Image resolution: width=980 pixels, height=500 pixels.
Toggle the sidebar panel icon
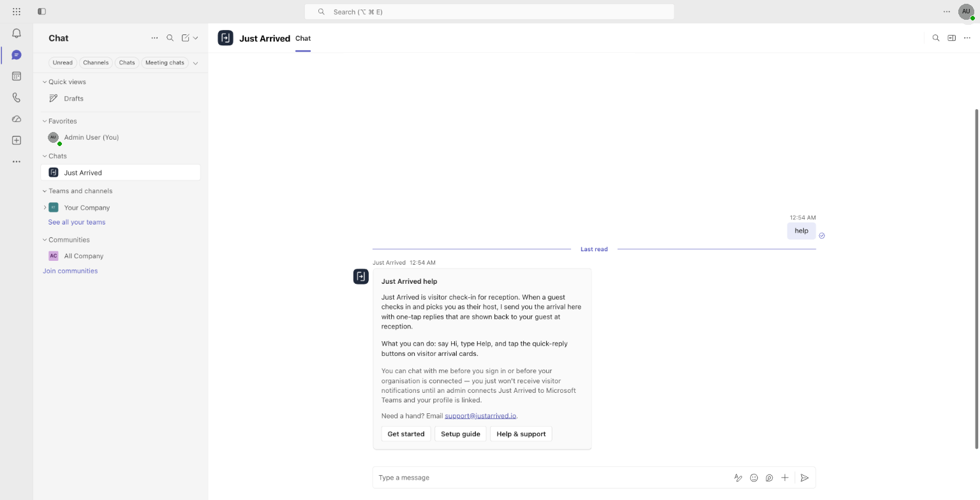point(41,11)
